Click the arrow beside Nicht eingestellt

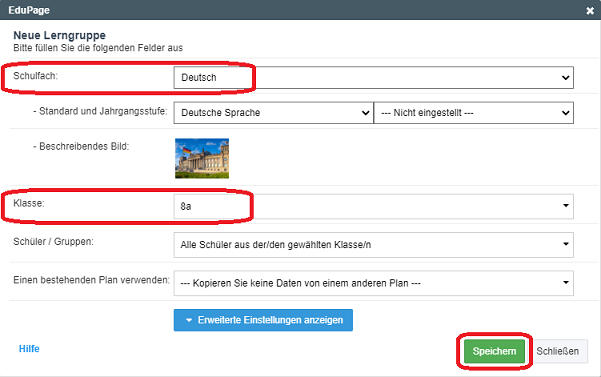click(565, 113)
